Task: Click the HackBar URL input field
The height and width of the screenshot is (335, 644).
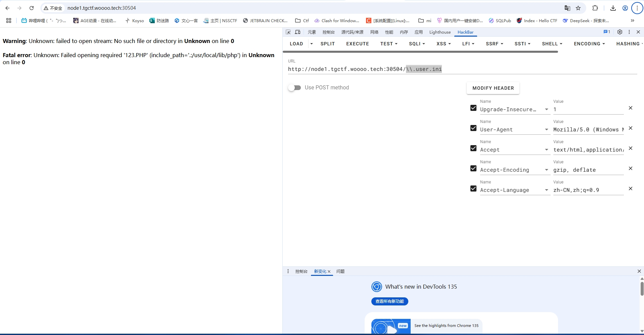Action: (x=462, y=69)
